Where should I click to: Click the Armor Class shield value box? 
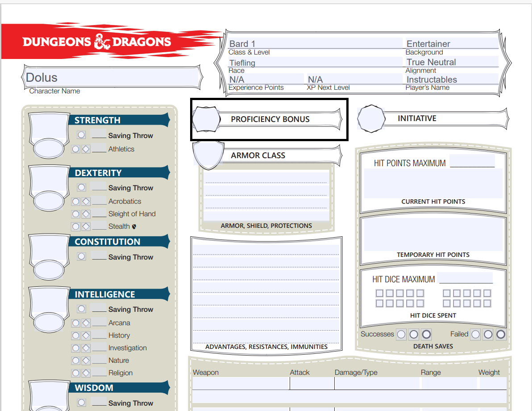208,155
